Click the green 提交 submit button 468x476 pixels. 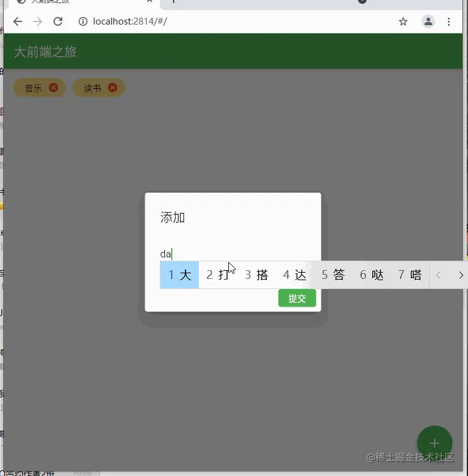[297, 298]
